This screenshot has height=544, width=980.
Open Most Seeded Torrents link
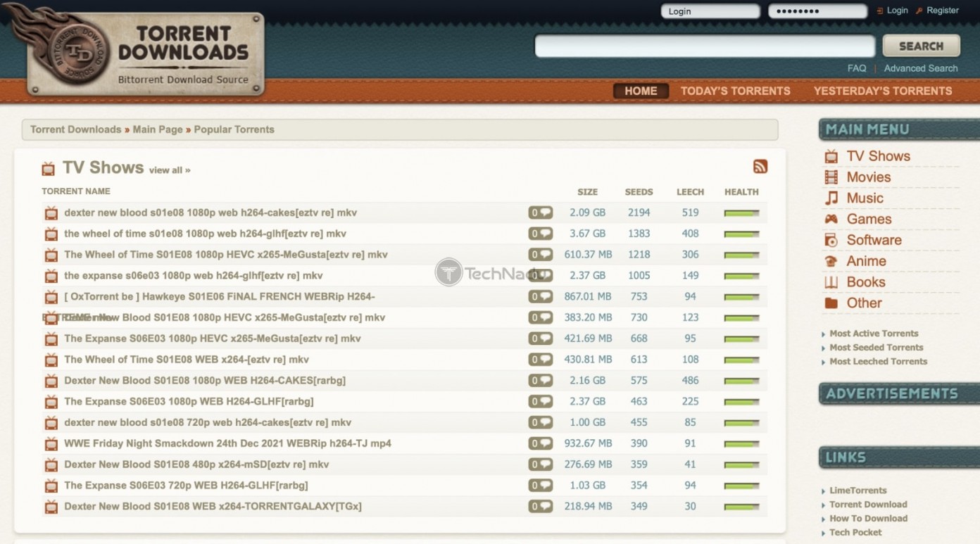876,348
